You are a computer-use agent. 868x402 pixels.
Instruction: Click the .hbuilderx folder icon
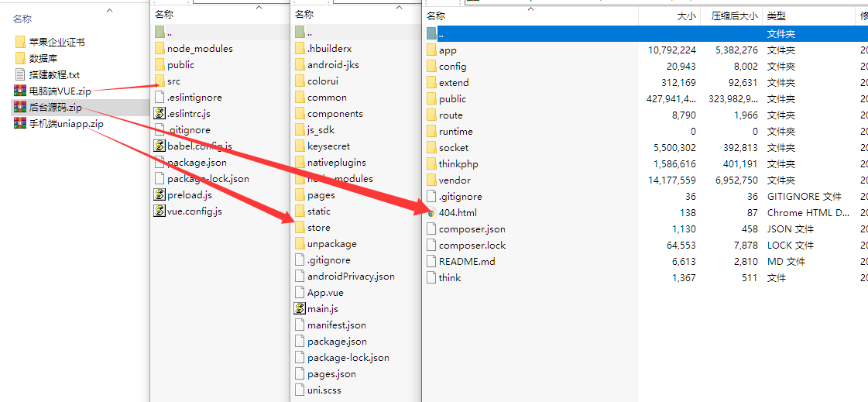click(x=300, y=49)
